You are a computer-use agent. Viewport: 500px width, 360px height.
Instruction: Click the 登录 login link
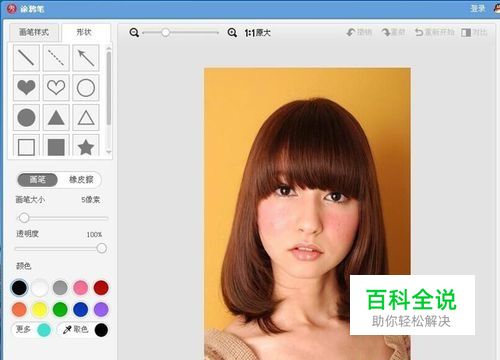click(x=478, y=9)
